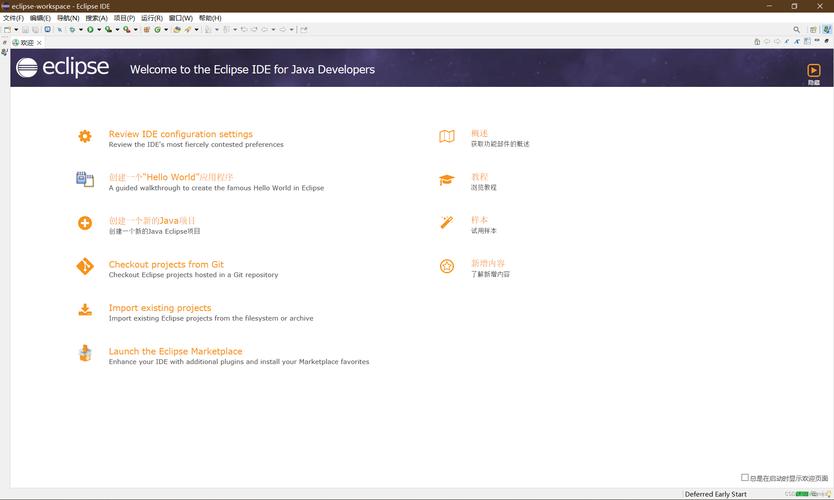Expand the External Tools dropdown arrow
The image size is (834, 500).
(x=136, y=30)
